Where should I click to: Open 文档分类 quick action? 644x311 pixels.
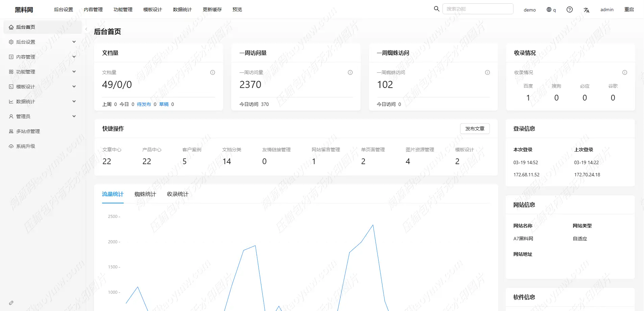tap(232, 150)
